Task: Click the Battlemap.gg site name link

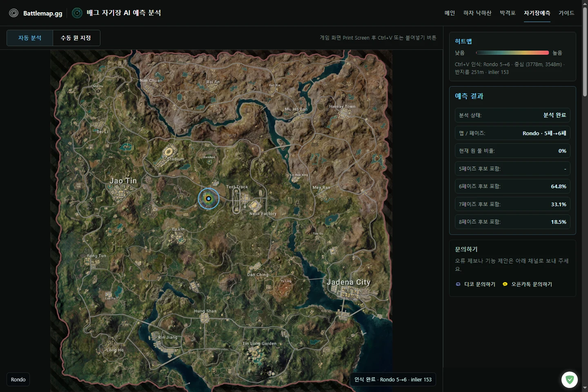Action: 43,13
